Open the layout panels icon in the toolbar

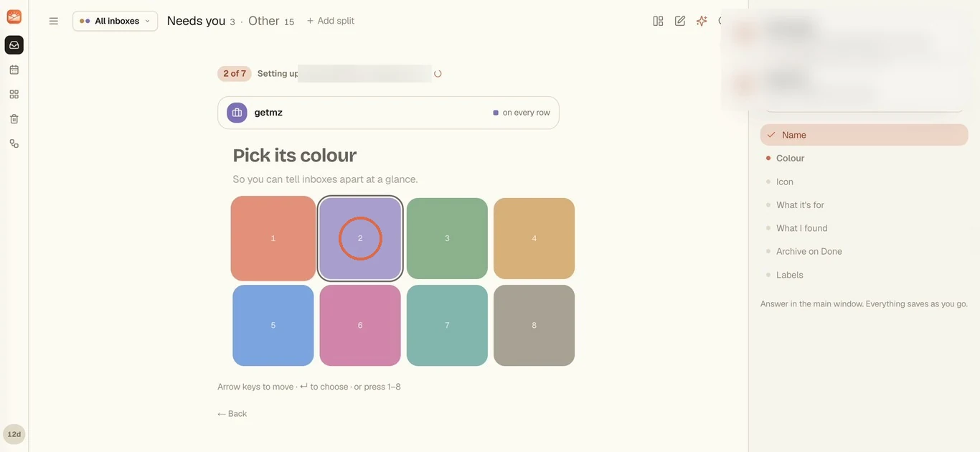[658, 21]
